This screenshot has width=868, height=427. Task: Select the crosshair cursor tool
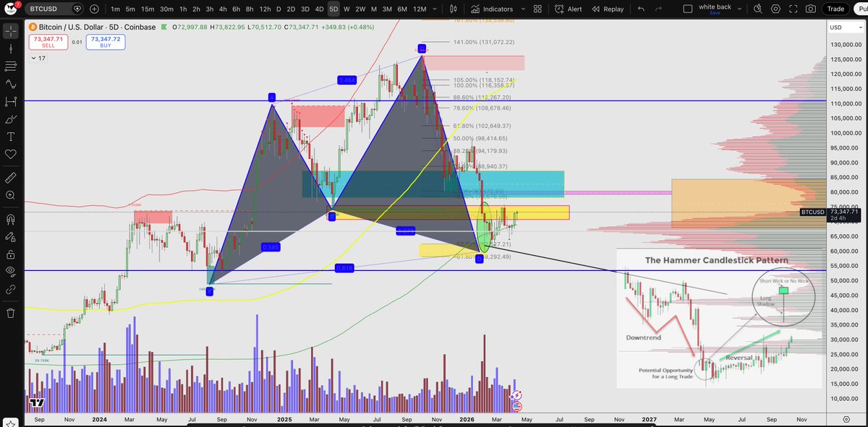tap(11, 33)
